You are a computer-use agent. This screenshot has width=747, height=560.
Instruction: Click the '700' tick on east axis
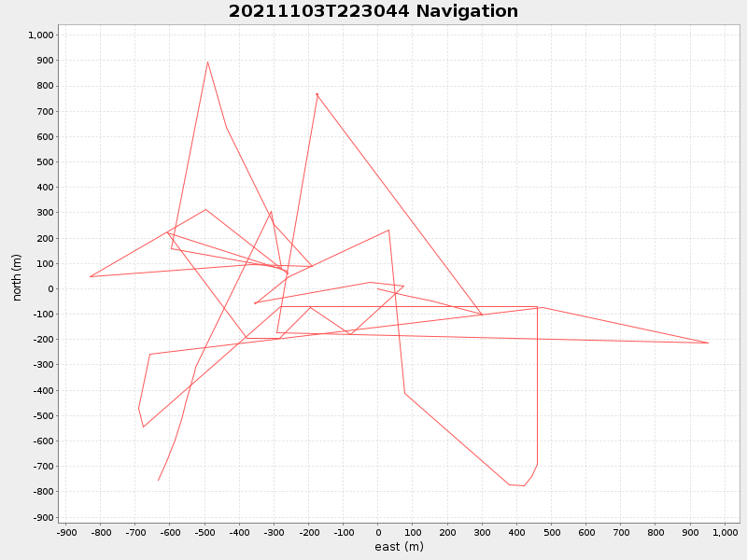pyautogui.click(x=621, y=532)
